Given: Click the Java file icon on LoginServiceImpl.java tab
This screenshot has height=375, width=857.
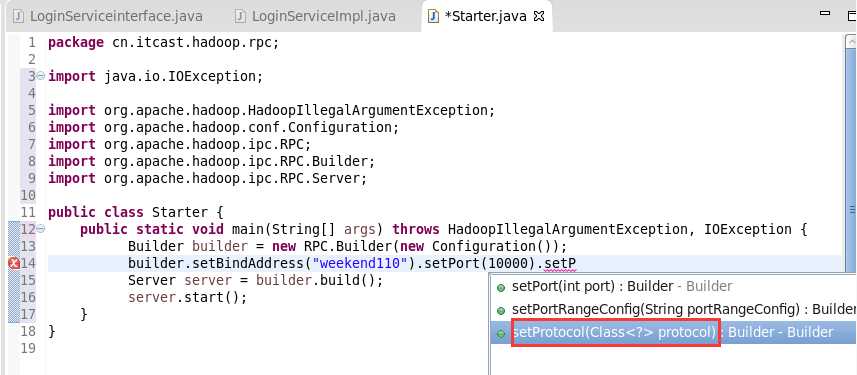Looking at the screenshot, I should [240, 16].
